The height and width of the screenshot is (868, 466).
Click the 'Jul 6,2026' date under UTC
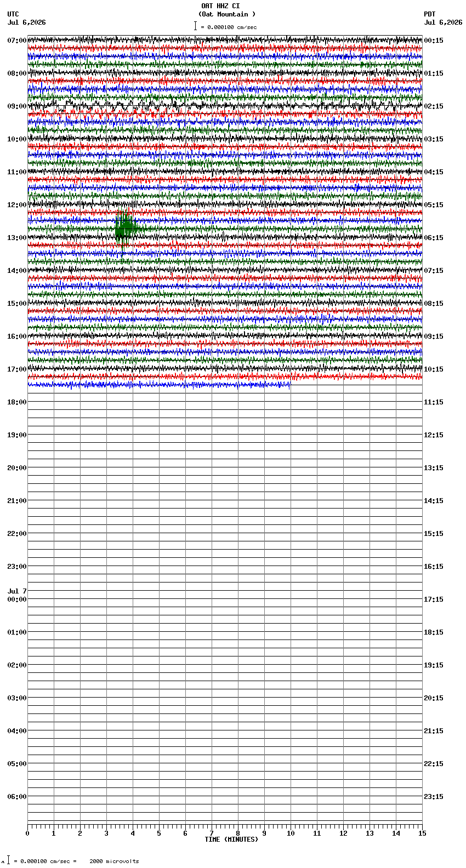coord(27,22)
